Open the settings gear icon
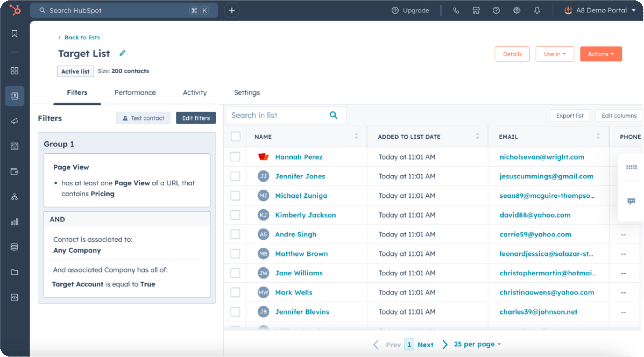This screenshot has width=644, height=357. pos(517,10)
